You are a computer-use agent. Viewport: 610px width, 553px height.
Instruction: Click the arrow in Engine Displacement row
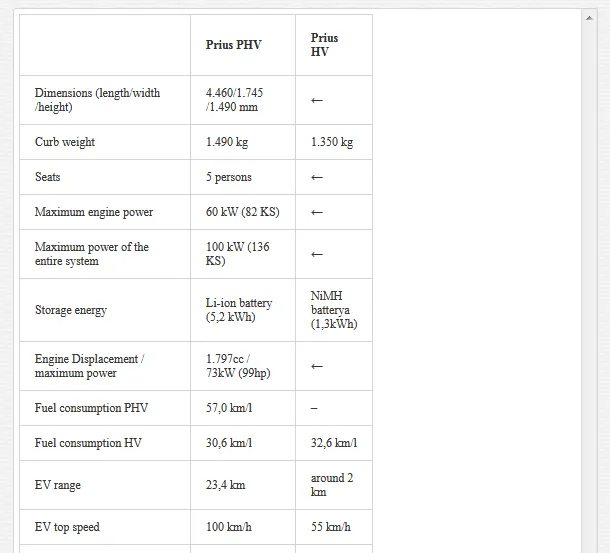click(x=317, y=367)
